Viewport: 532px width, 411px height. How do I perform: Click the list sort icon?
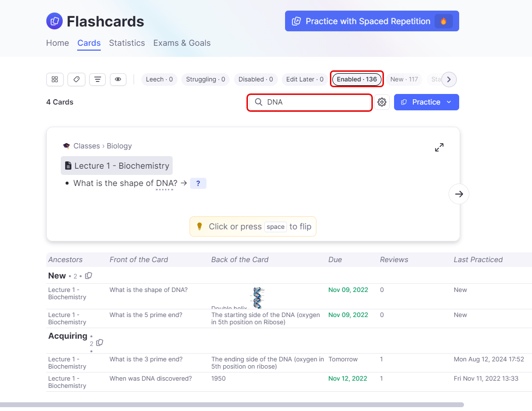pyautogui.click(x=97, y=80)
